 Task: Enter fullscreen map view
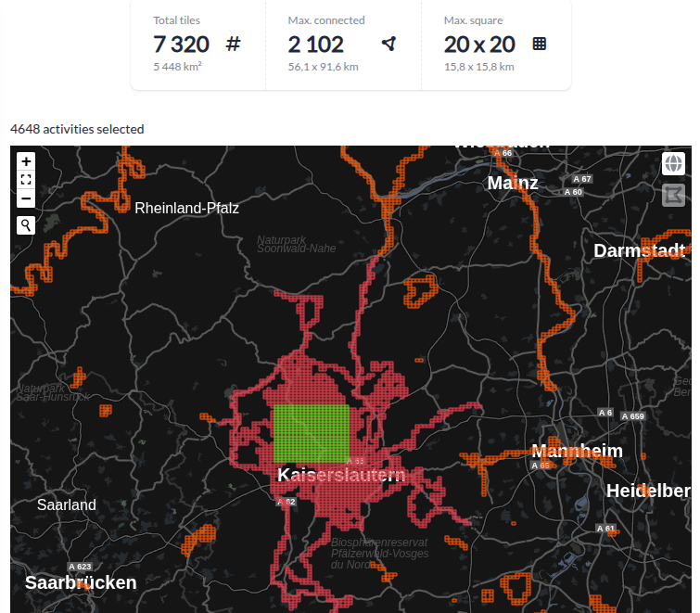click(26, 180)
